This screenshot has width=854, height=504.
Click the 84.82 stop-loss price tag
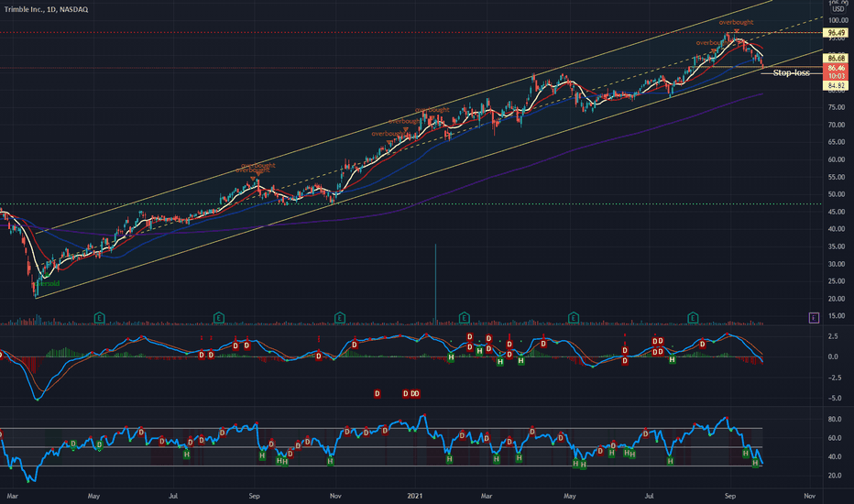[x=836, y=86]
